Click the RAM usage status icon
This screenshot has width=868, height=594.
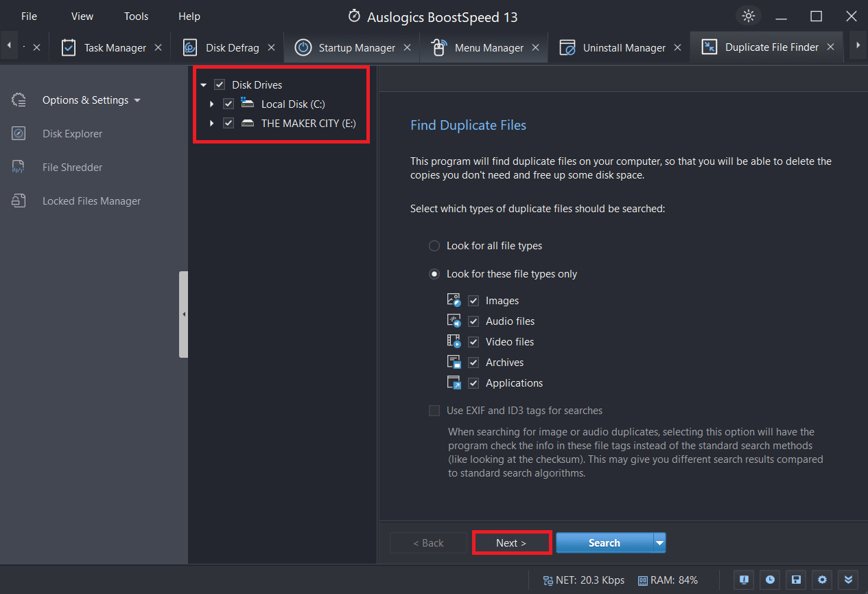coord(643,580)
